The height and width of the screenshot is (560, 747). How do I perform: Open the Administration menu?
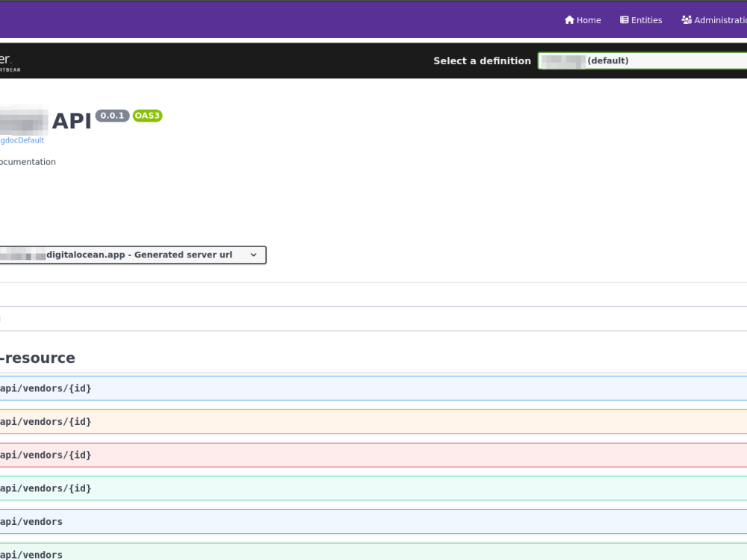(x=714, y=20)
